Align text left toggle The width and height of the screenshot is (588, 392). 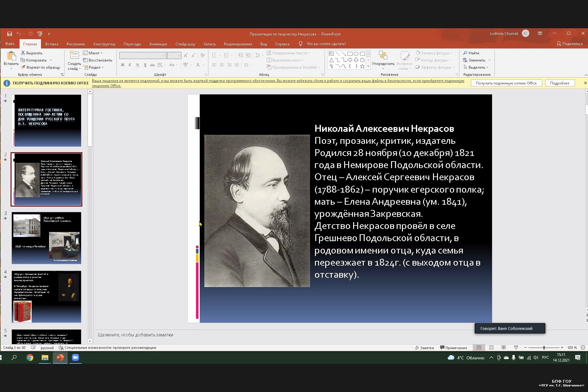click(x=214, y=65)
